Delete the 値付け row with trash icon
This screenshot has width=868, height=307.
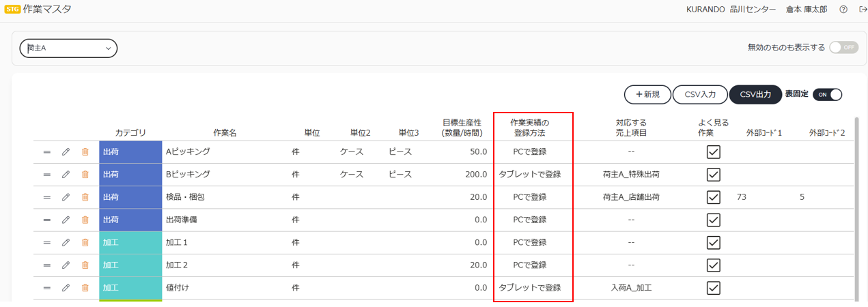click(85, 288)
